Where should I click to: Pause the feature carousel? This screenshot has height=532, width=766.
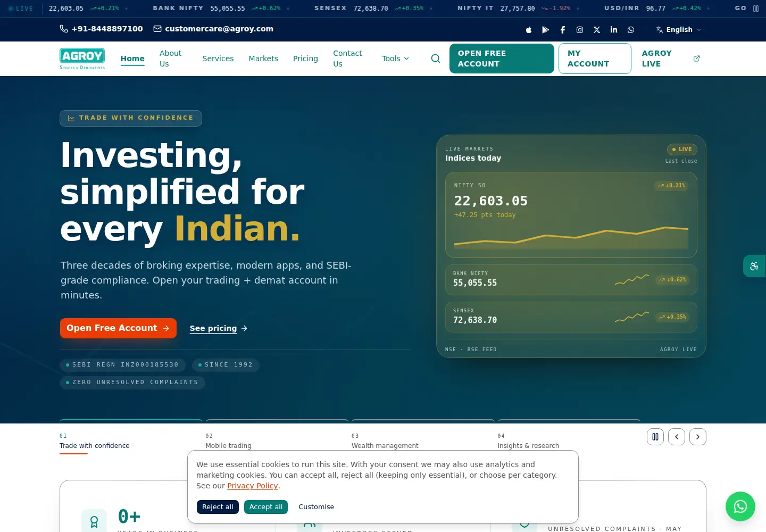(655, 437)
